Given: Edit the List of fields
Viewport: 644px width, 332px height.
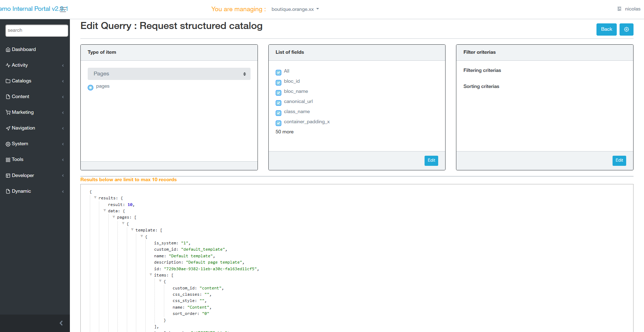Looking at the screenshot, I should click(x=431, y=161).
